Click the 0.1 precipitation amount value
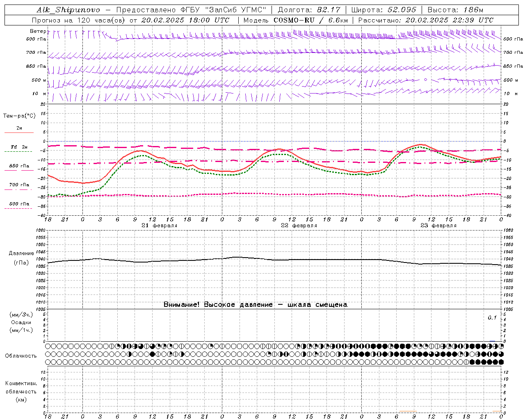This screenshot has width=525, height=420. (x=492, y=318)
